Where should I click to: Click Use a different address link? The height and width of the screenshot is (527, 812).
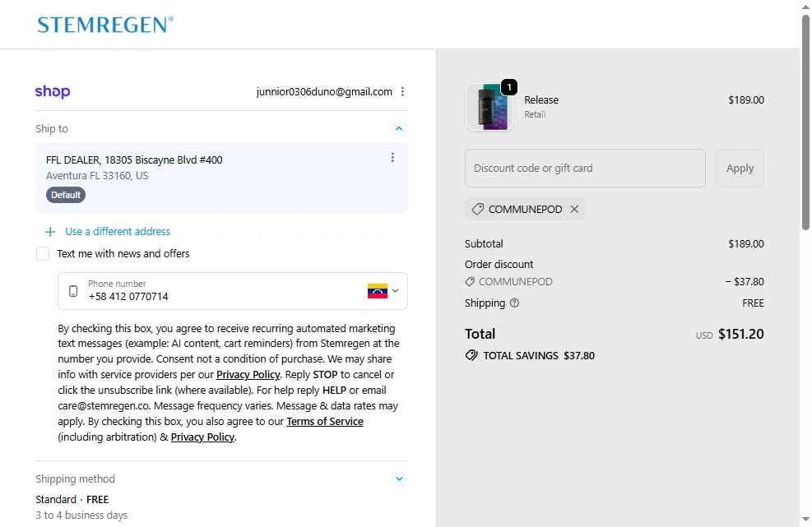pyautogui.click(x=118, y=232)
